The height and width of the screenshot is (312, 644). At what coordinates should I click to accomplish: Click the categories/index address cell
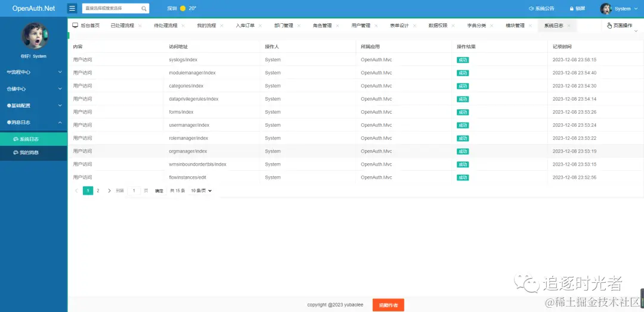pos(186,86)
